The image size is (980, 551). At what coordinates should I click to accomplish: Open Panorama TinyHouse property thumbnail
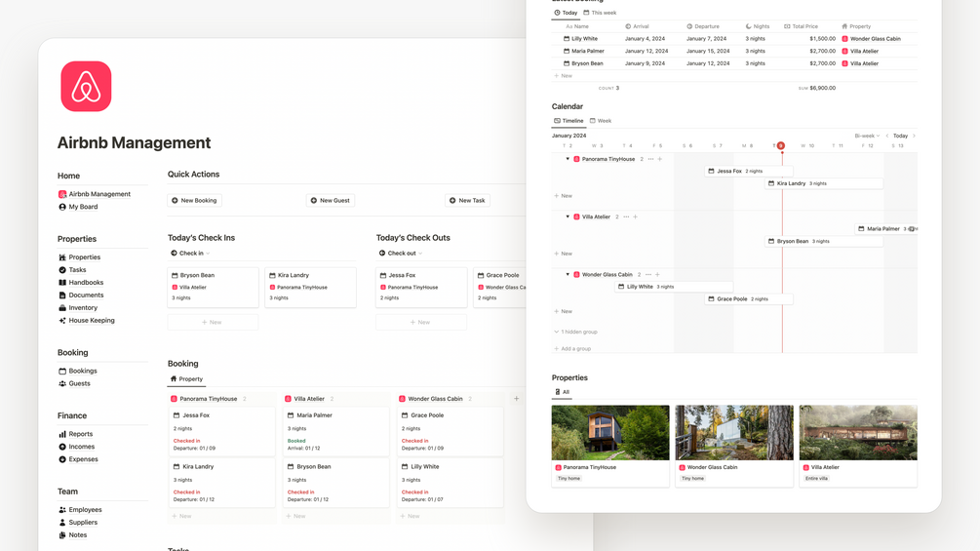click(610, 432)
